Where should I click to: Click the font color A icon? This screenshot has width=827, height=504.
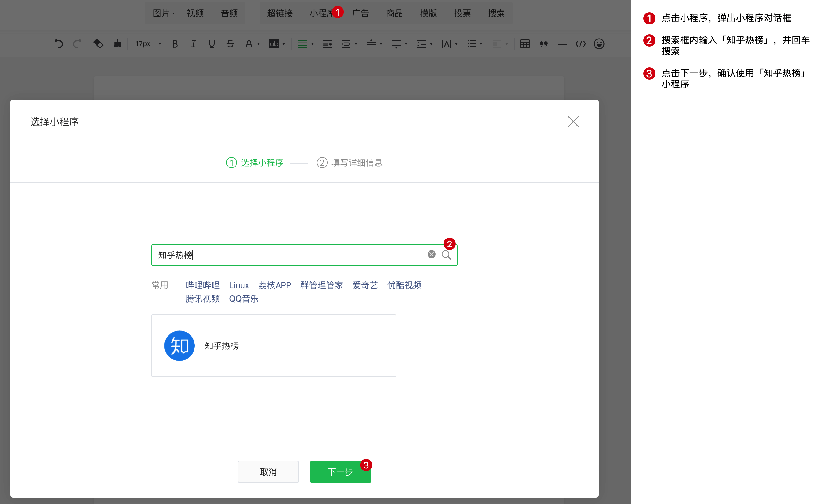[x=249, y=44]
